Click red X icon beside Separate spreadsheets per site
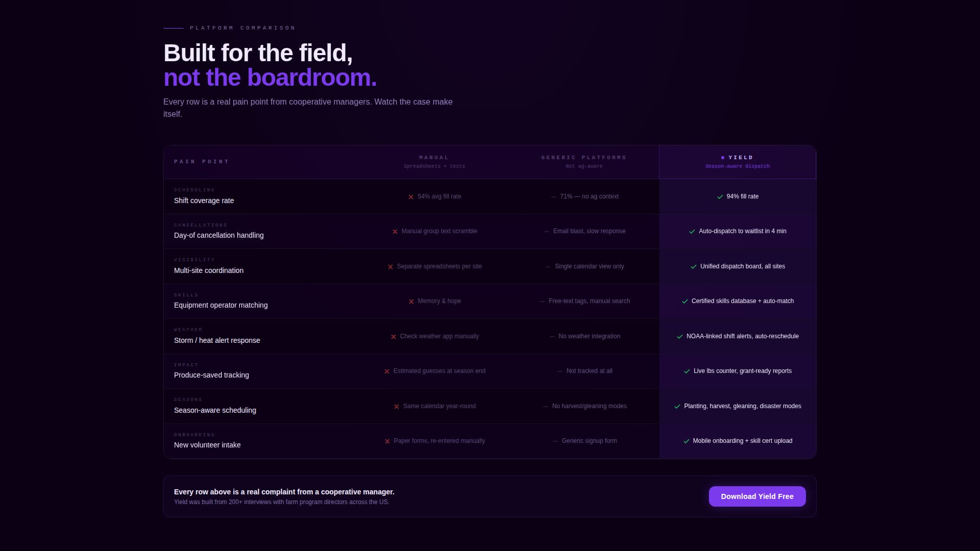This screenshot has height=551, width=980. coord(390,267)
